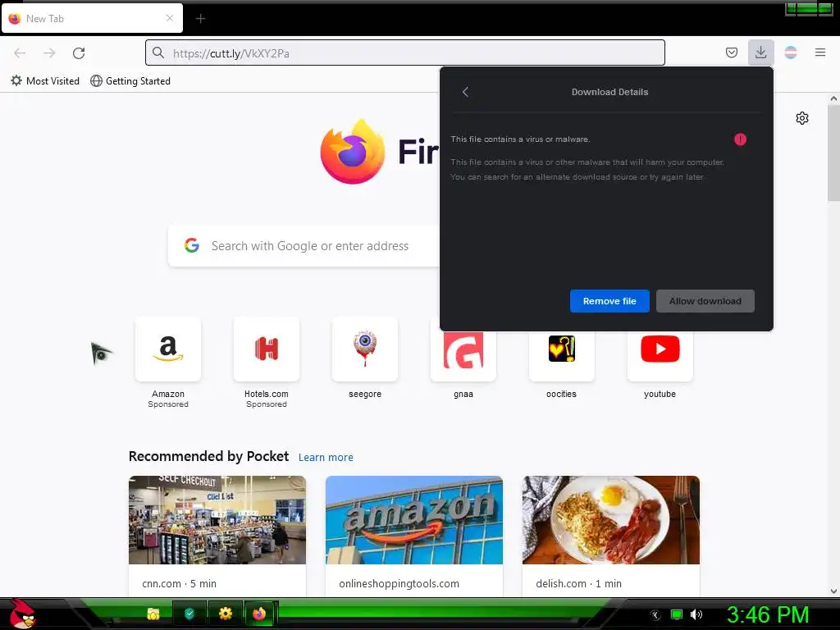This screenshot has height=630, width=840.
Task: Click Learn more link beside Pocket heading
Action: click(326, 458)
